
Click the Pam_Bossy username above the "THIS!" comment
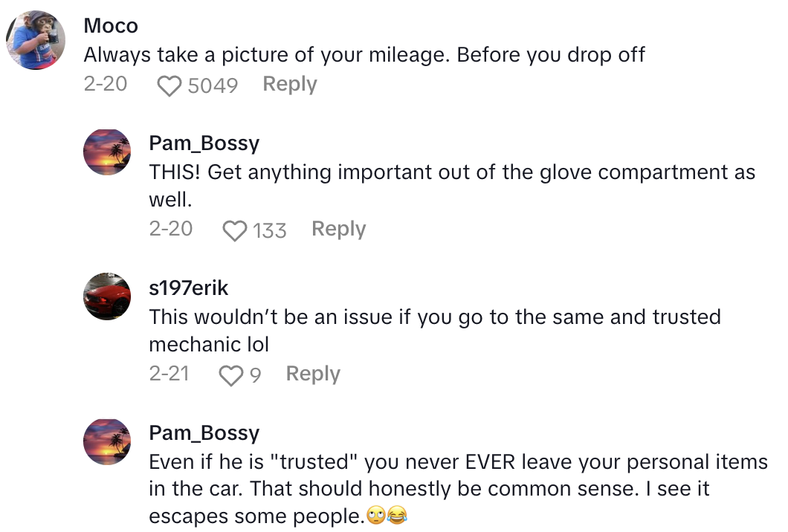pyautogui.click(x=204, y=143)
